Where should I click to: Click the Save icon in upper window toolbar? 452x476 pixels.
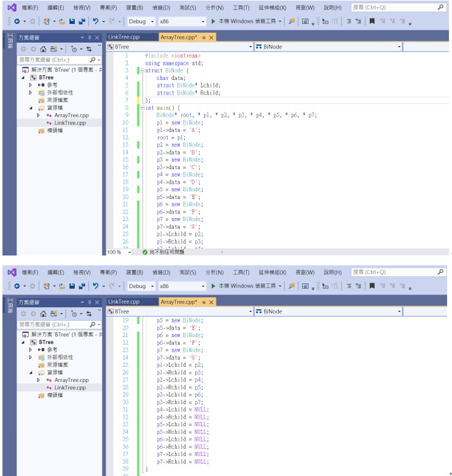pos(72,21)
